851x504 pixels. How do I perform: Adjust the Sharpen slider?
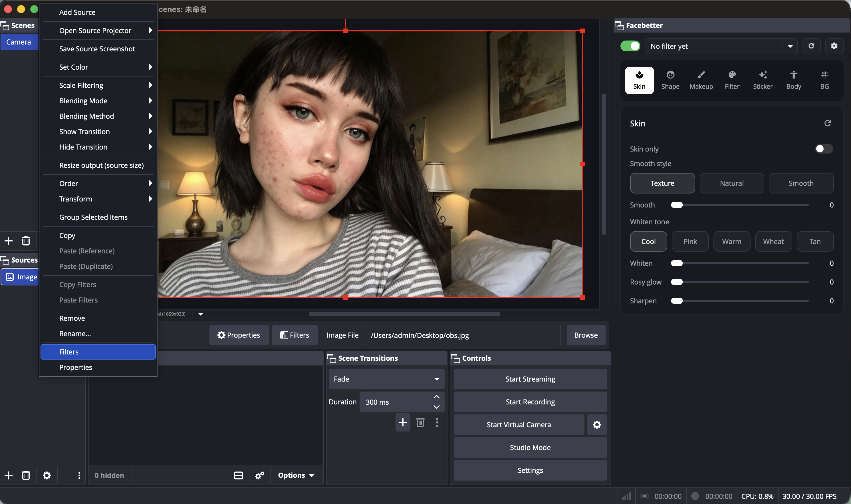click(740, 301)
